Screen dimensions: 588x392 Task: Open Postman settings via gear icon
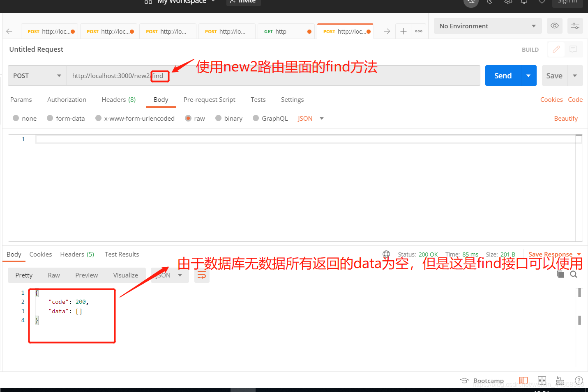(508, 2)
